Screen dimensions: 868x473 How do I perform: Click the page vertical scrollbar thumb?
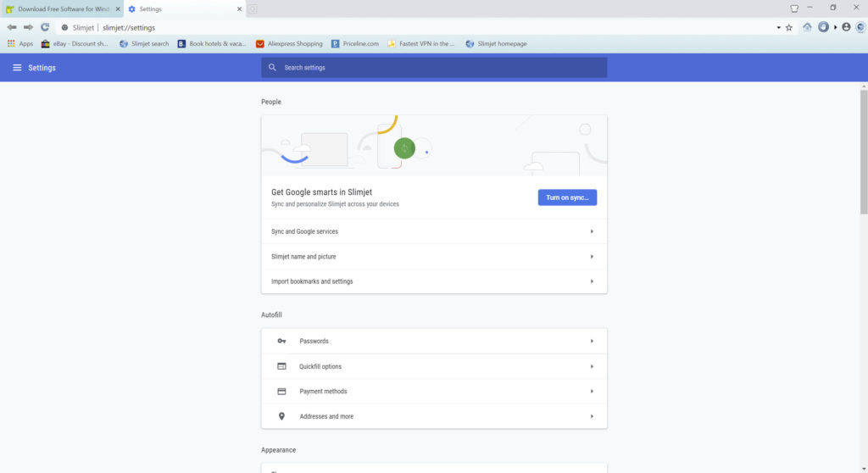pyautogui.click(x=864, y=152)
